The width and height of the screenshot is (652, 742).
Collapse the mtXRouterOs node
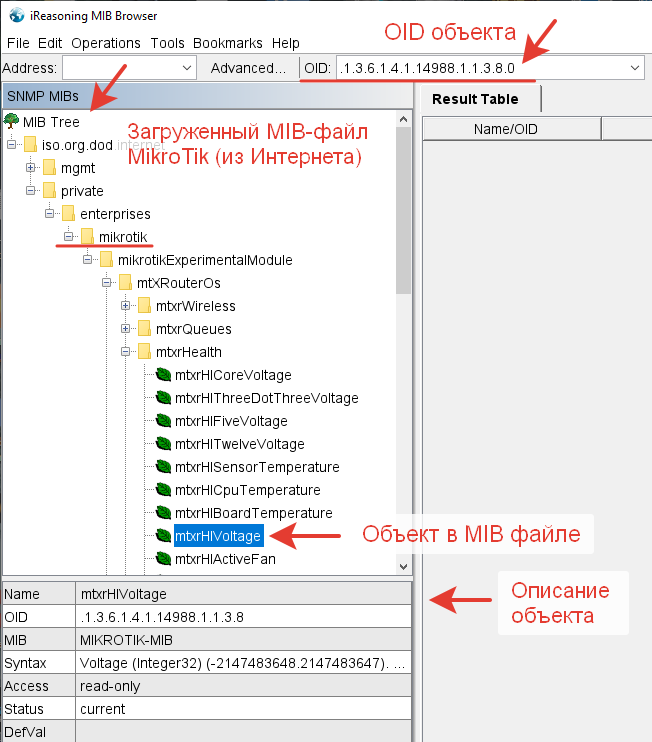click(x=106, y=283)
